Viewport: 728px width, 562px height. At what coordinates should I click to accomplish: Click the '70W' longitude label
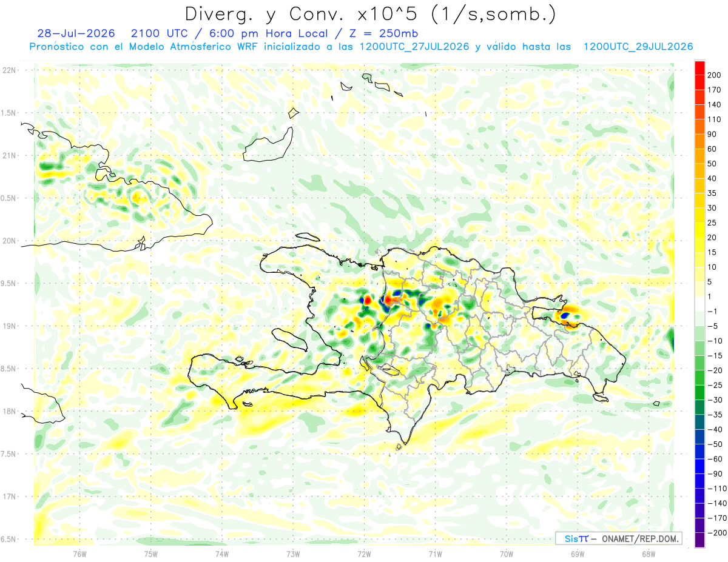pos(506,554)
